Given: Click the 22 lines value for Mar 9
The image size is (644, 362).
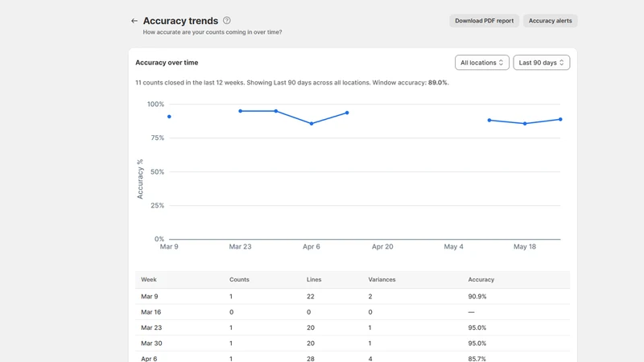Looking at the screenshot, I should coord(310,296).
